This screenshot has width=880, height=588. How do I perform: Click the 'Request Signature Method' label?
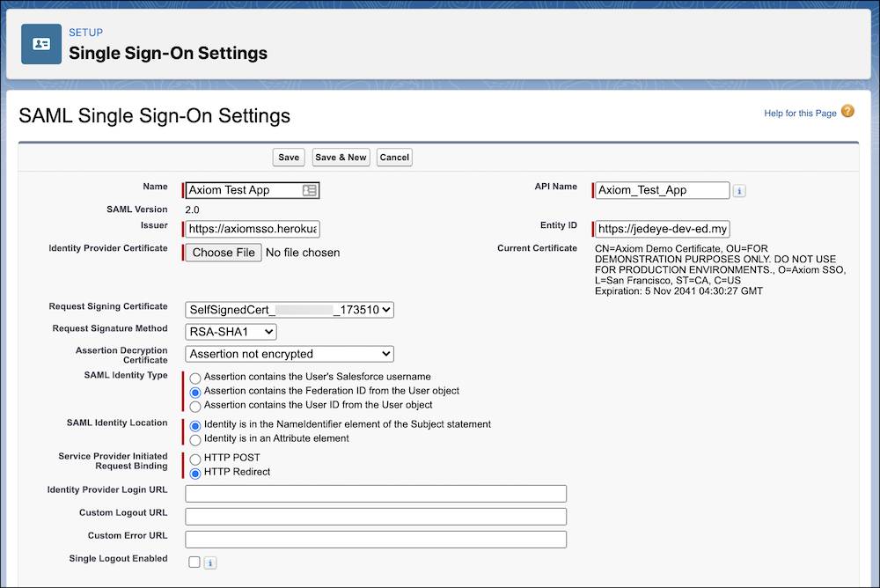[x=110, y=328]
